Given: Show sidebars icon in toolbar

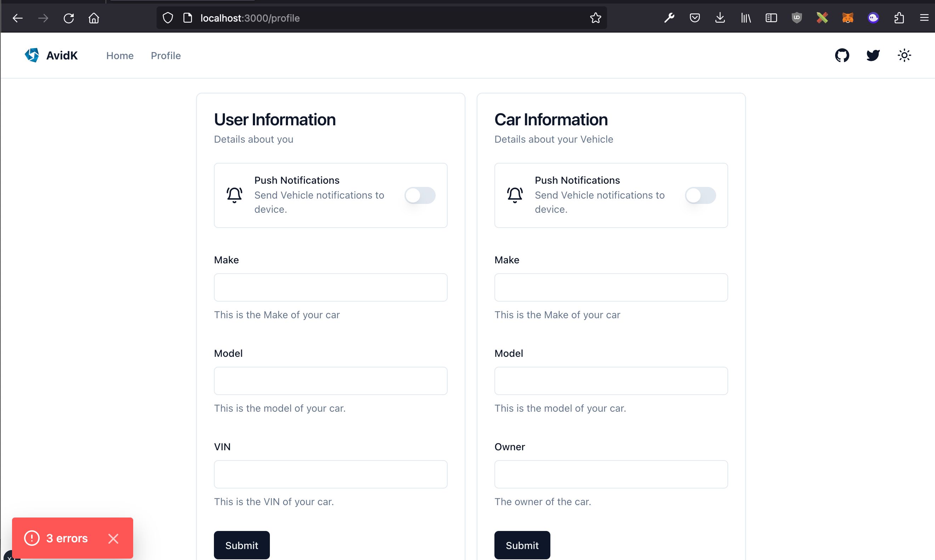Looking at the screenshot, I should click(x=771, y=18).
